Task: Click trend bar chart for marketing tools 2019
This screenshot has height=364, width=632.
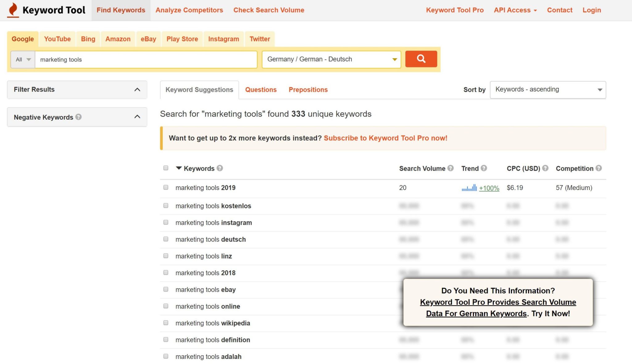Action: [x=469, y=188]
